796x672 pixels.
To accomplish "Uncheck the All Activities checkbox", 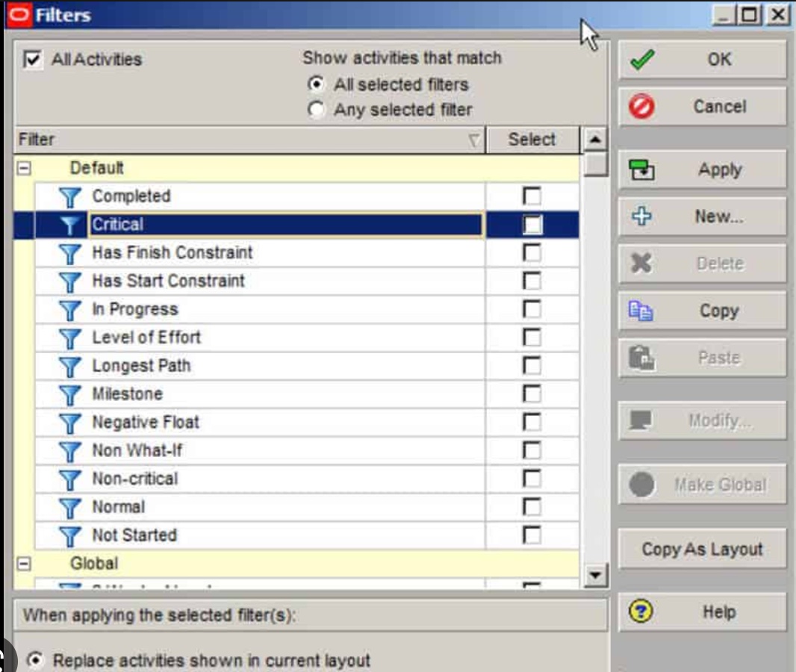I will pos(33,60).
